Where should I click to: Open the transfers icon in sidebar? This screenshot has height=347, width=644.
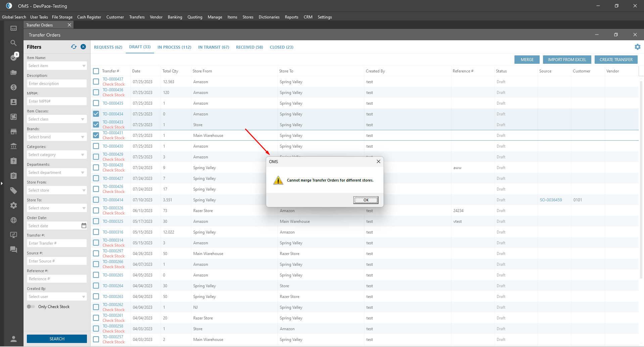coord(13,117)
